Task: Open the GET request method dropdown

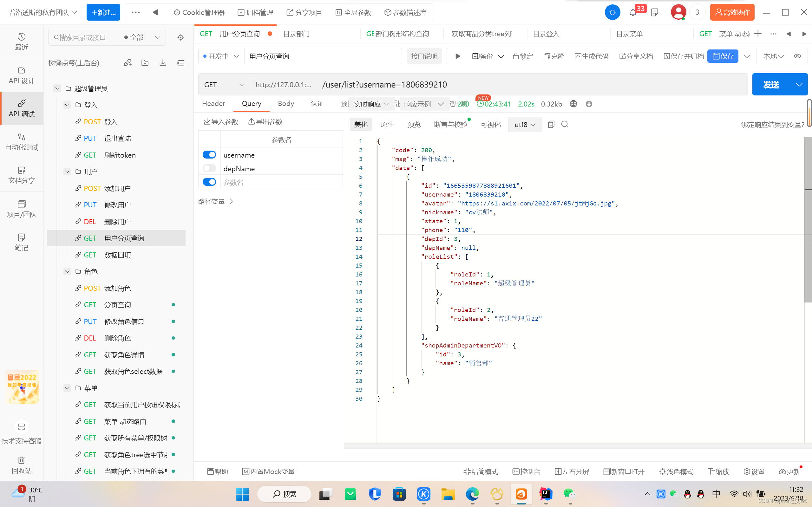Action: coord(224,84)
